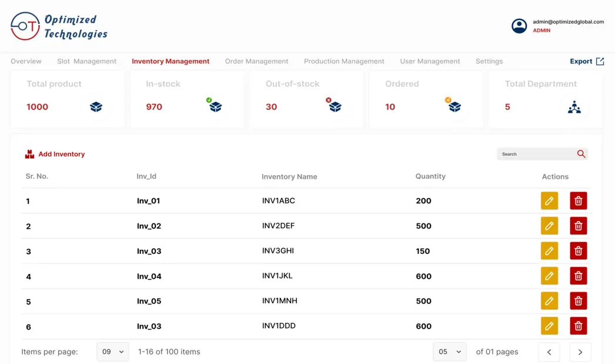The image size is (615, 364).
Task: Click the Out-of-stock package icon with red cross
Action: (x=335, y=106)
